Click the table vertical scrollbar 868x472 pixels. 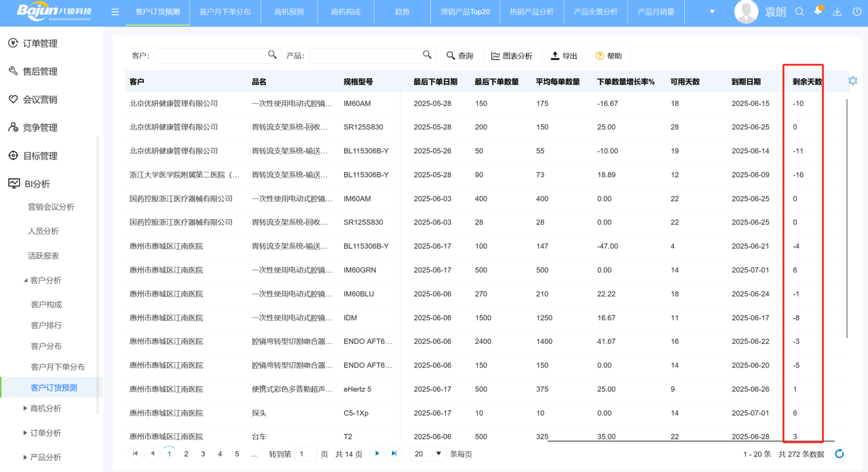847,217
